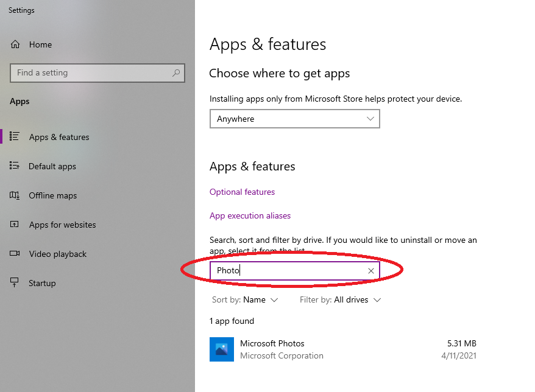535x392 pixels.
Task: Clear the app search with the X
Action: click(x=371, y=271)
